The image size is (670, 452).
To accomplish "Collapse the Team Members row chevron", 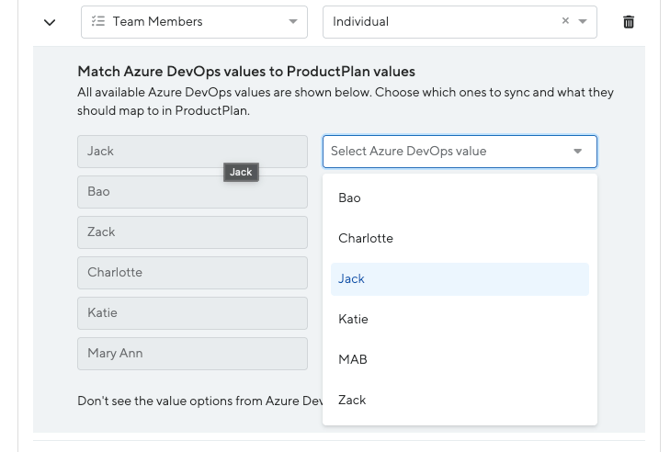I will pos(50,22).
